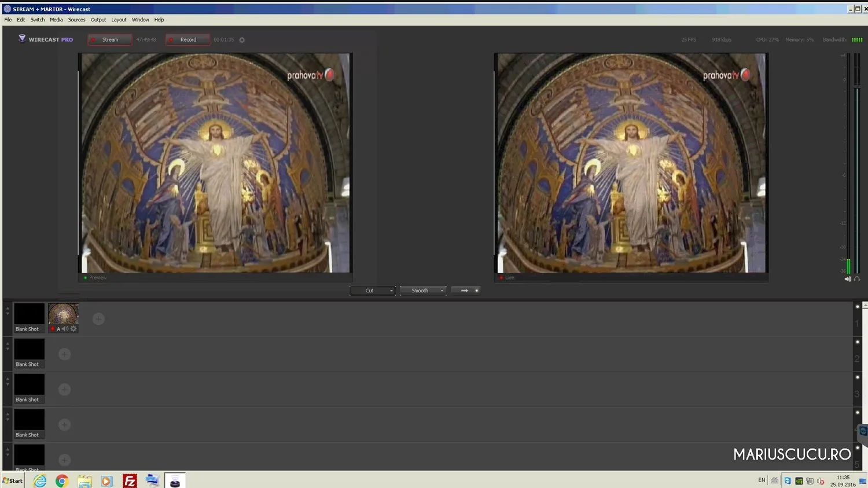
Task: Toggle layer 2 visibility dot
Action: click(858, 342)
